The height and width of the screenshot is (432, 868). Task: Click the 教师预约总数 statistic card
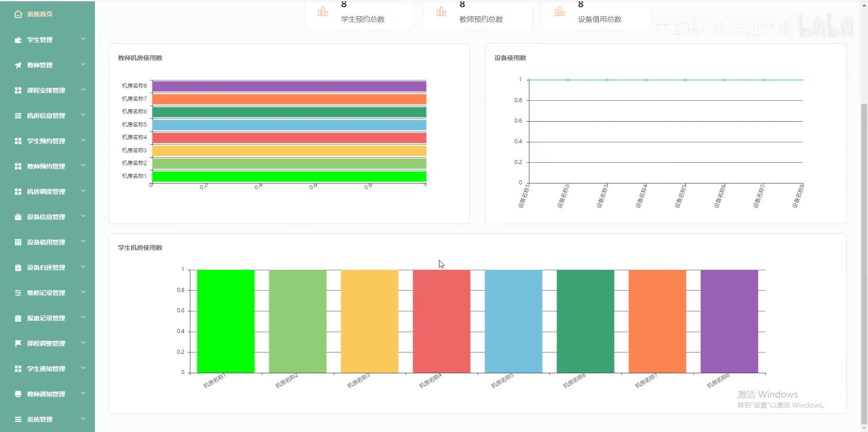(478, 15)
